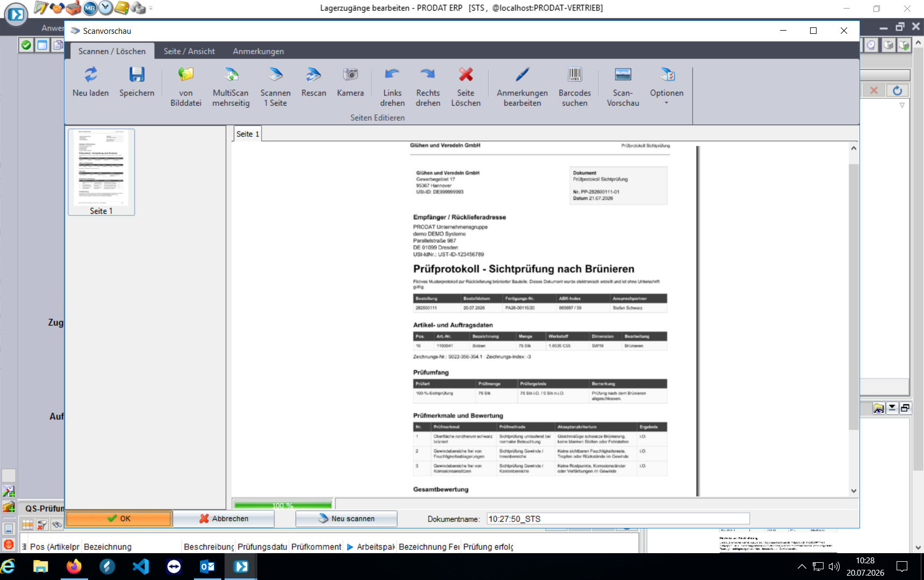Rotate page left with Links drehen
The image size is (924, 580).
coord(392,86)
